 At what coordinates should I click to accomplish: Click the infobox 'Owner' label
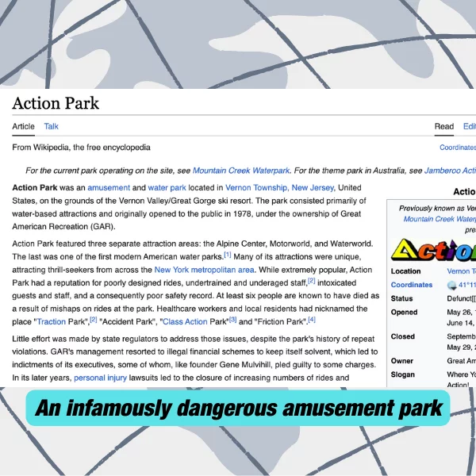tap(402, 361)
